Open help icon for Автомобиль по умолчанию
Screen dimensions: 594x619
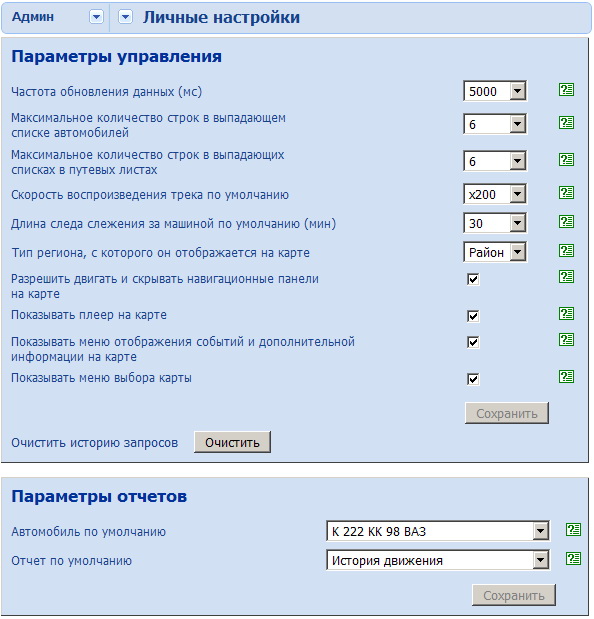573,529
